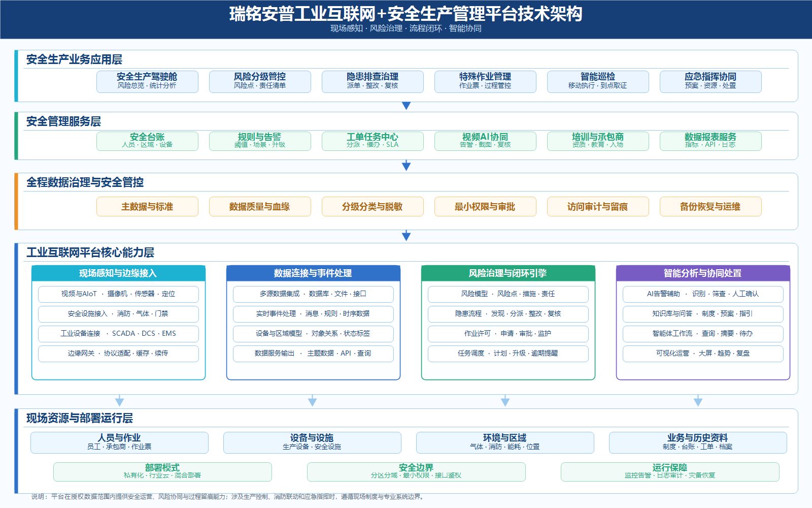Click the 部署模式 box

pyautogui.click(x=162, y=471)
